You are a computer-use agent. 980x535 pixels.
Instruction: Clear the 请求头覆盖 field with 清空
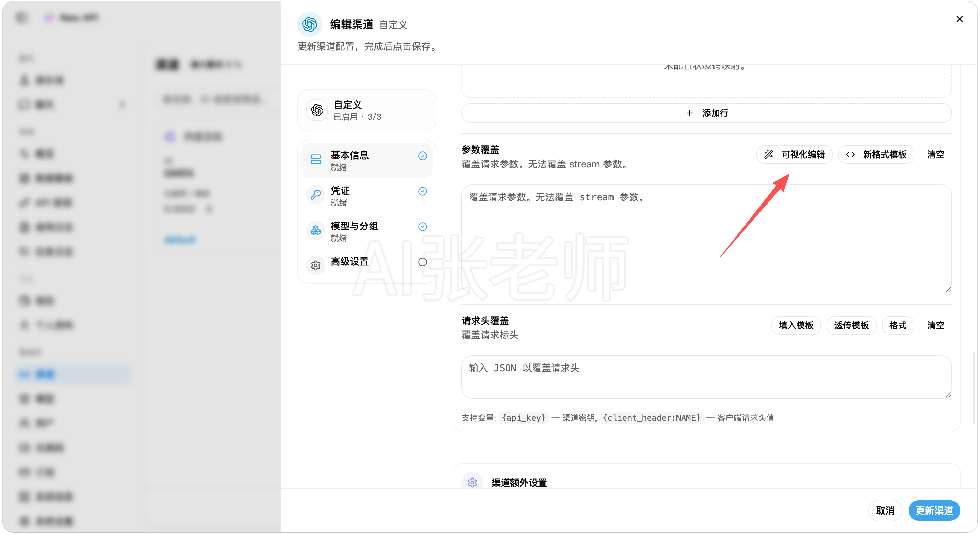click(x=935, y=325)
